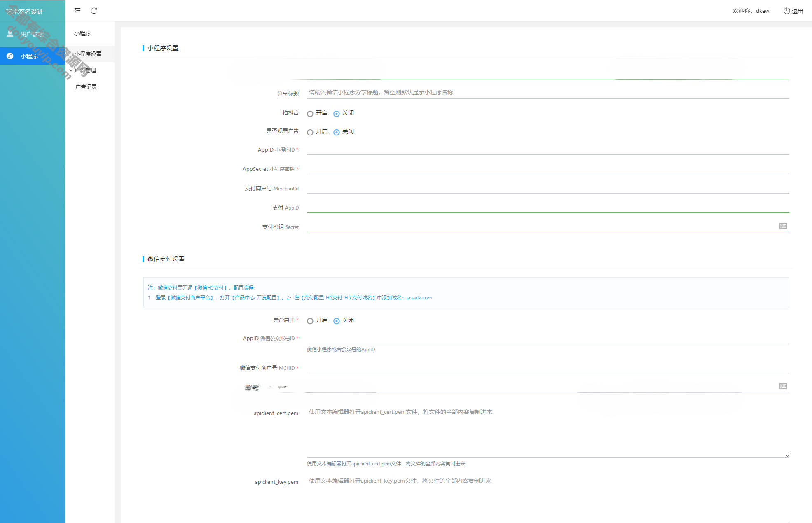Viewport: 812px width, 523px height.
Task: Click the keyboard icon in 支付密钥 Secret field
Action: [x=783, y=226]
